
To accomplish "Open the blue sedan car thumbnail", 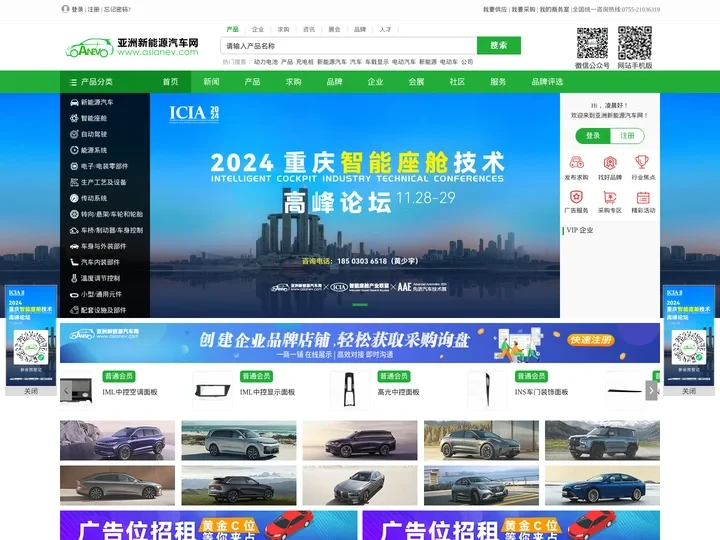I will click(x=602, y=485).
